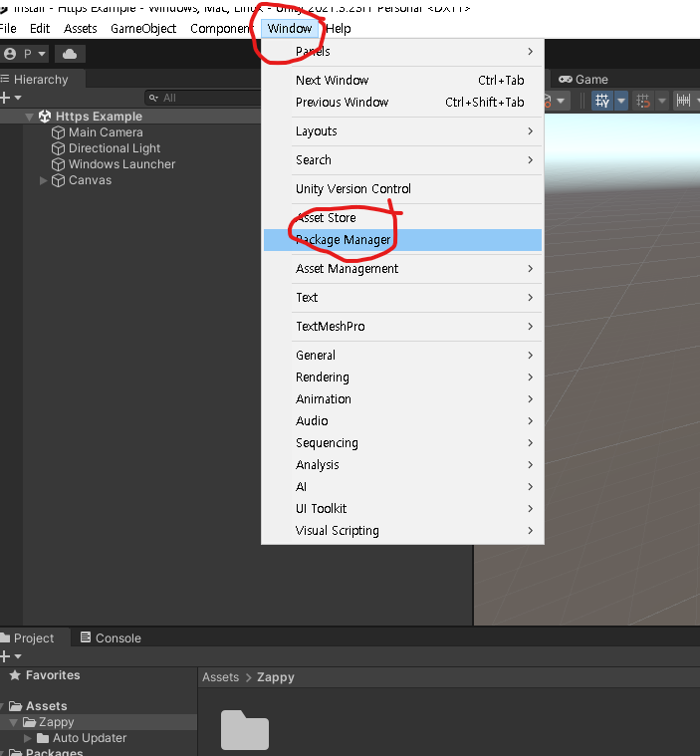This screenshot has width=700, height=756.
Task: Click the cloud services icon
Action: [70, 54]
